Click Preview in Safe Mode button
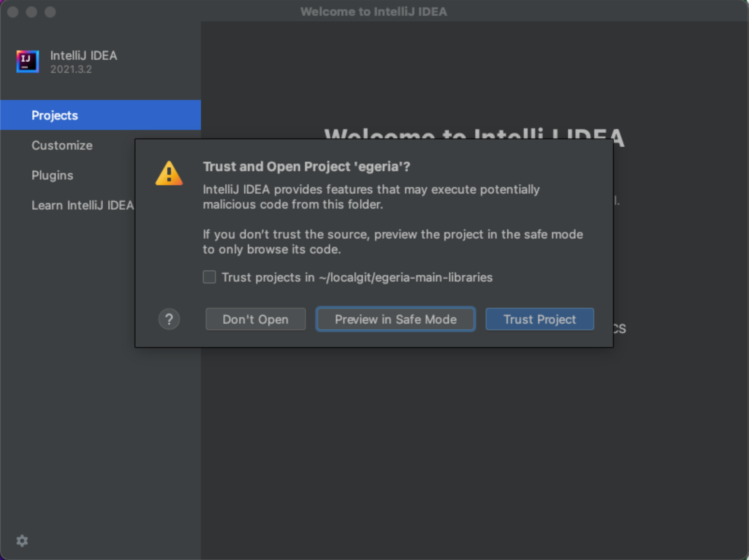Screen dimensions: 749x560 pyautogui.click(x=396, y=319)
